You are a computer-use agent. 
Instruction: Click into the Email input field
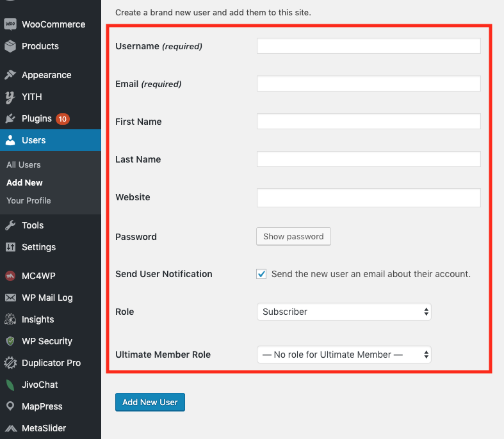pos(368,84)
